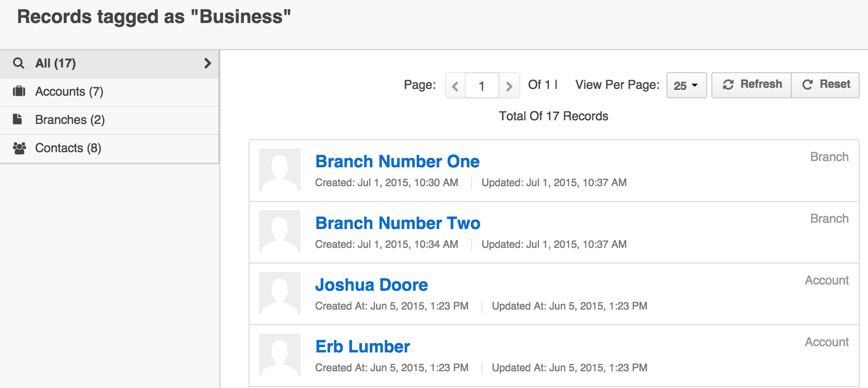Open Joshua Doore account link
This screenshot has width=868, height=388.
371,285
